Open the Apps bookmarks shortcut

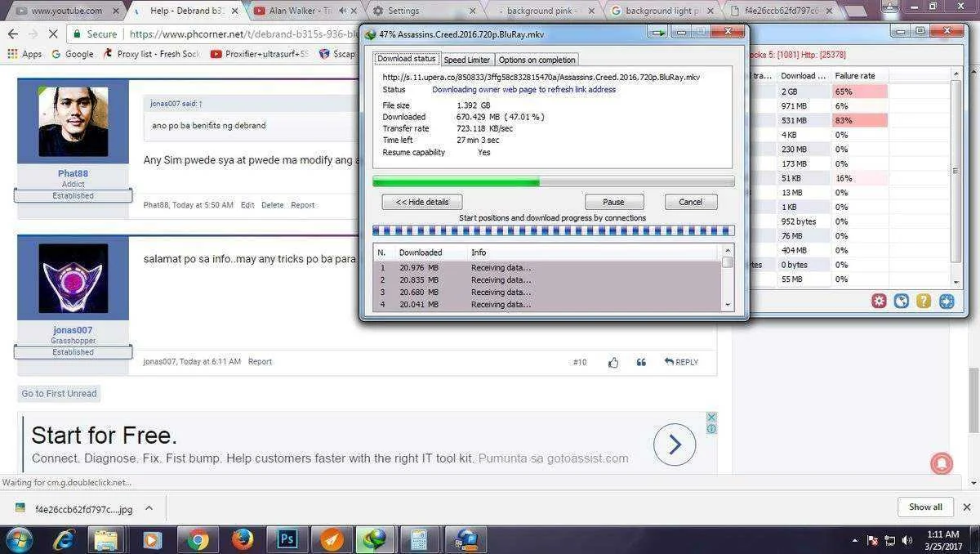pos(24,54)
